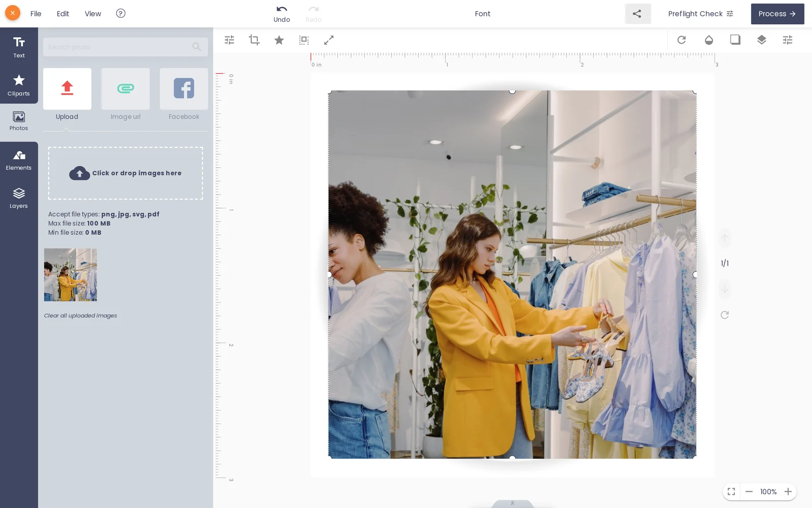Zoom in with the plus button
812x508 pixels.
pos(788,491)
